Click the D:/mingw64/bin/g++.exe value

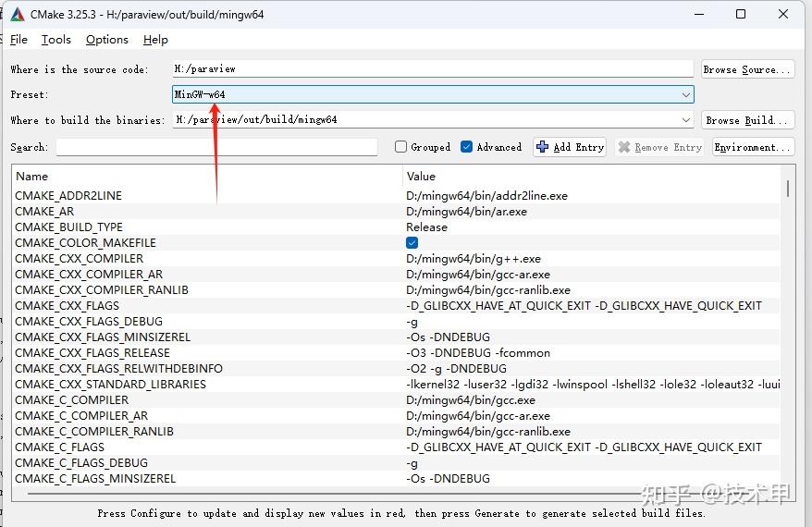pos(474,258)
